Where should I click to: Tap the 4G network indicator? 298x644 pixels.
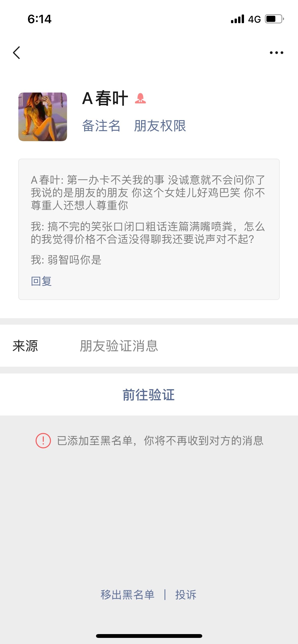tap(254, 19)
